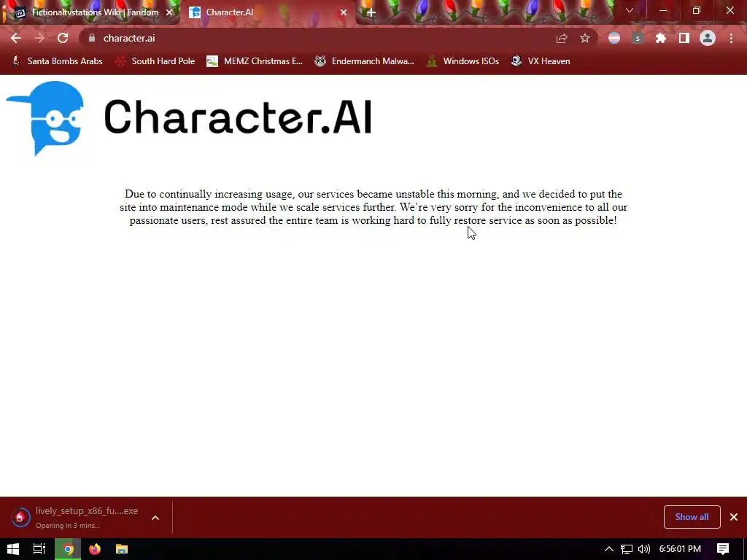This screenshot has width=747, height=560.
Task: Open the MEMZ Christmas E... bookmark
Action: tap(255, 61)
